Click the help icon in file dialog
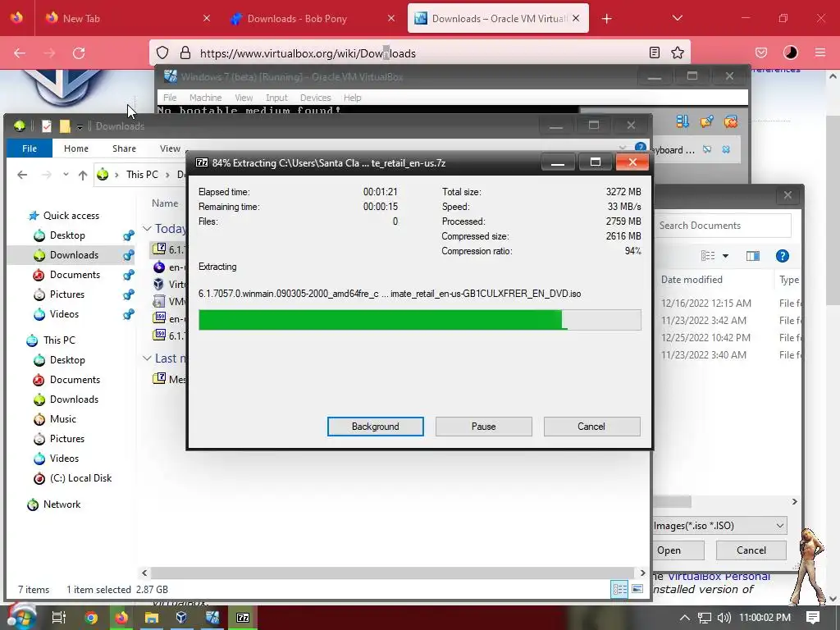 (782, 256)
